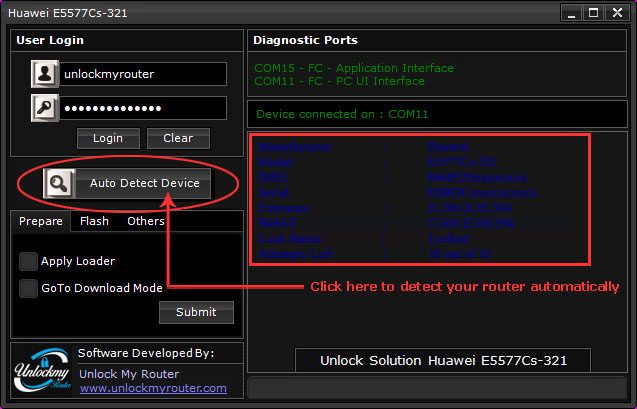Enable the Apply Loader checkbox

point(28,261)
